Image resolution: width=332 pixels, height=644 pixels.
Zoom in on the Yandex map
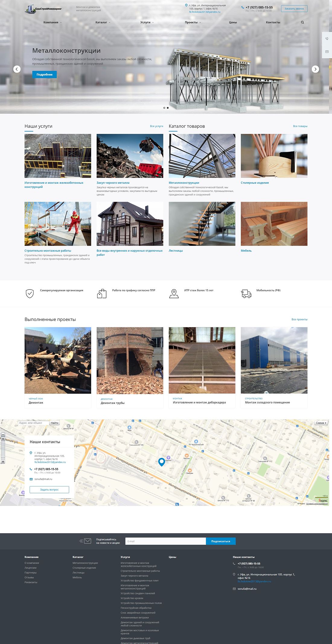pyautogui.click(x=3, y=439)
